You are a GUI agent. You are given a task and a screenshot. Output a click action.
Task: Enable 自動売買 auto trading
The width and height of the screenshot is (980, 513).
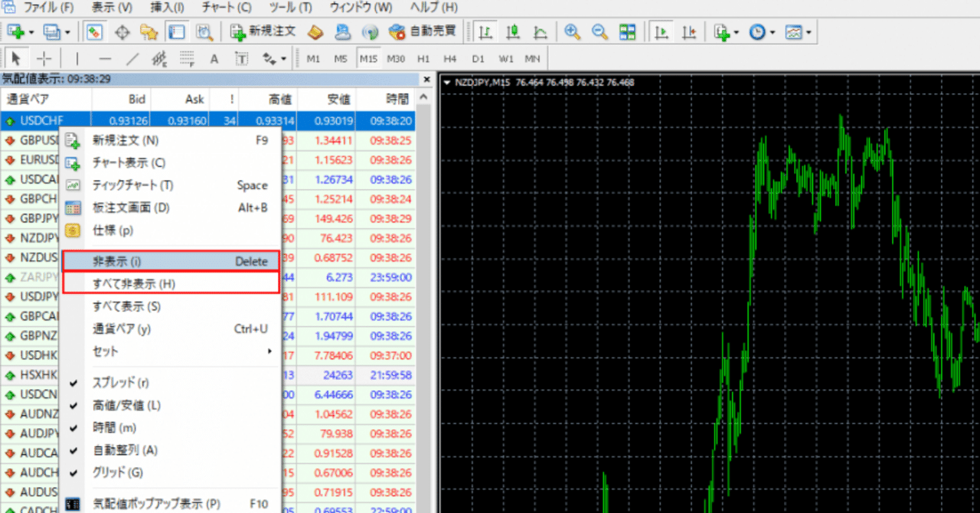[x=415, y=31]
